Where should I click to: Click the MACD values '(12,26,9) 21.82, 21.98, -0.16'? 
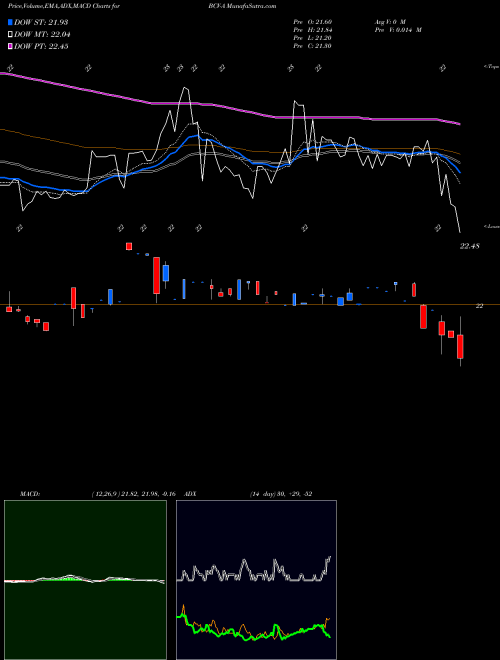coord(133,494)
